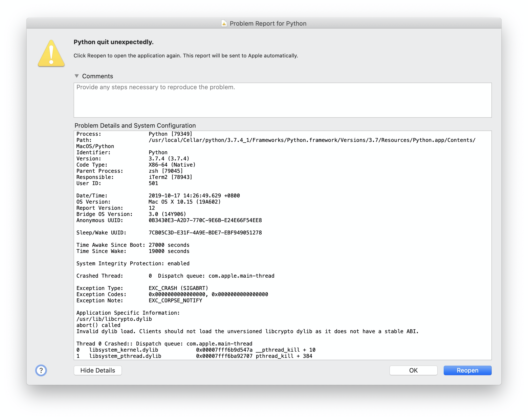Click the 'User ID: 501' line
This screenshot has width=528, height=420.
(117, 183)
